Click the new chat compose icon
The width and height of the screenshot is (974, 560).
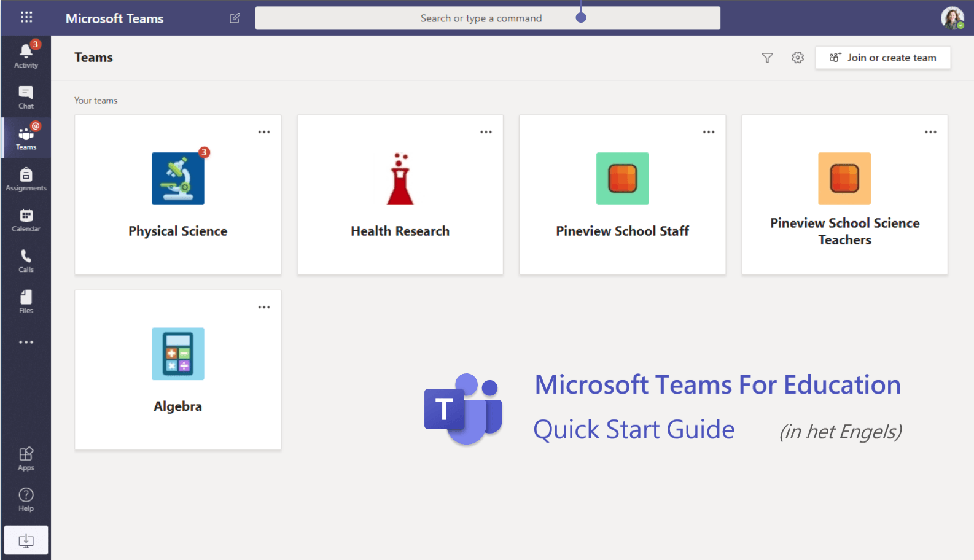point(235,18)
